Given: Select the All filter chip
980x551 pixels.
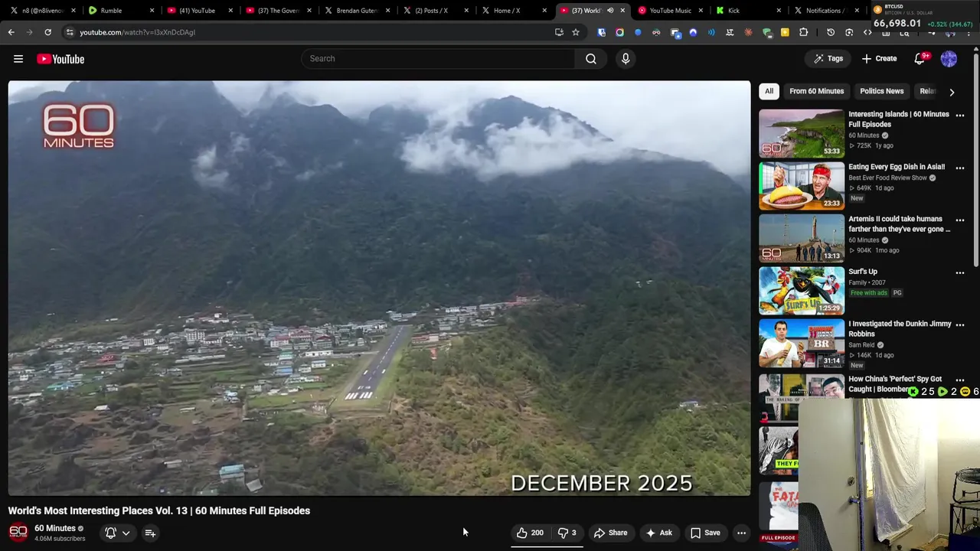Looking at the screenshot, I should coord(769,91).
